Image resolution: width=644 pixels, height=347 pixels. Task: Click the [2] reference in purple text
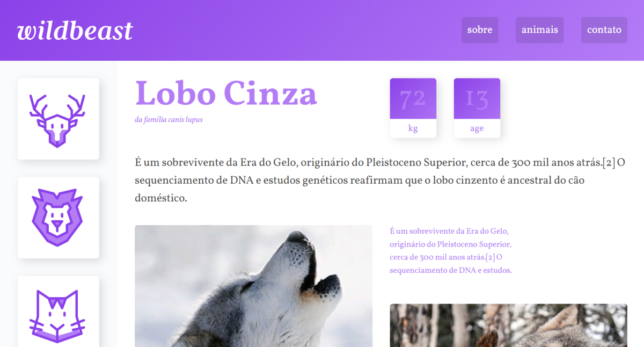pos(491,257)
